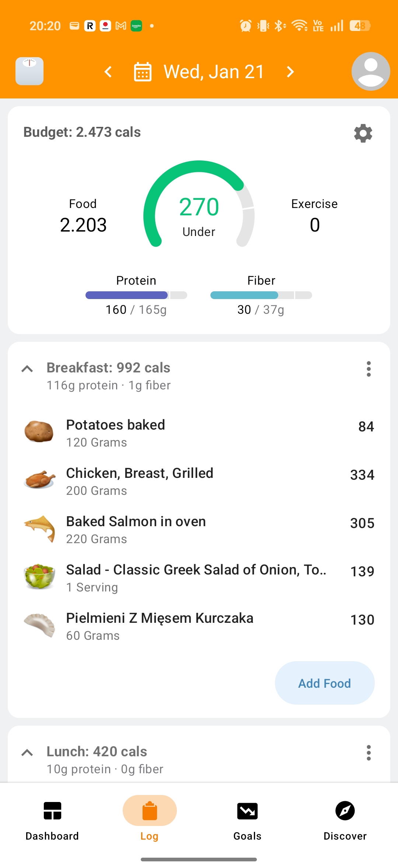398x868 pixels.
Task: Tap the Protein progress bar
Action: (136, 295)
